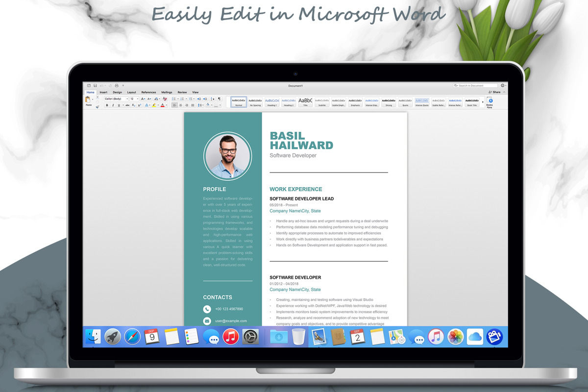The width and height of the screenshot is (588, 392).
Task: Toggle paragraph marks display
Action: coord(219,99)
